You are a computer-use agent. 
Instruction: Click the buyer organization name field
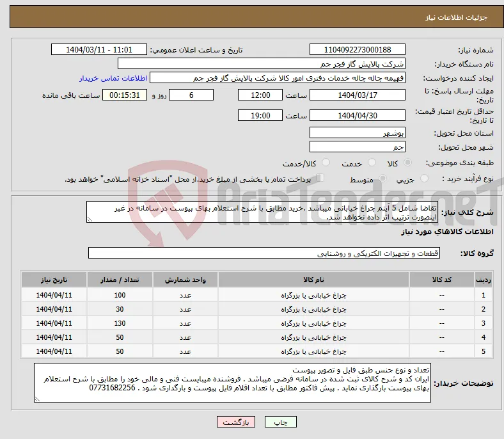click(x=262, y=64)
